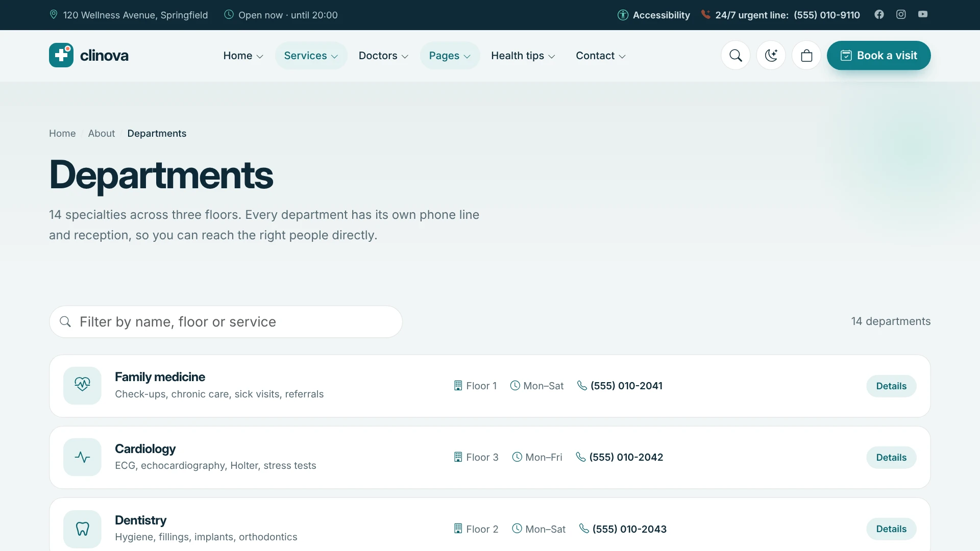Screen dimensions: 980x551
Task: Click the Accessibility figure icon
Action: (x=623, y=15)
